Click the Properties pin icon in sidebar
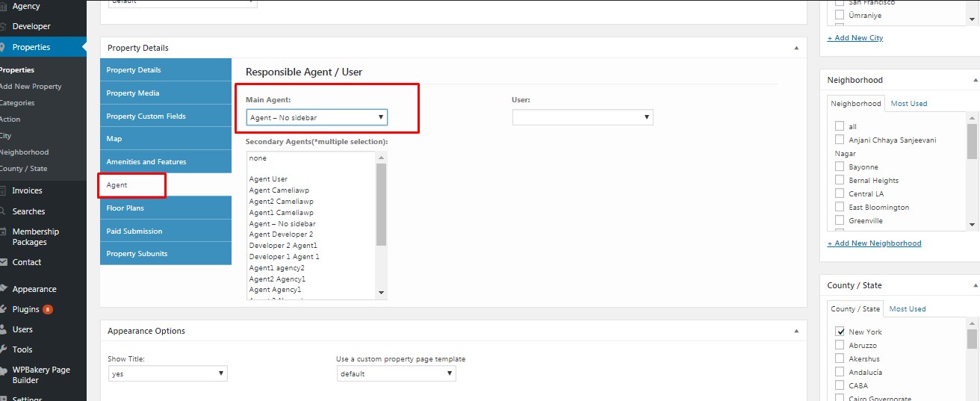This screenshot has height=401, width=980. click(4, 47)
